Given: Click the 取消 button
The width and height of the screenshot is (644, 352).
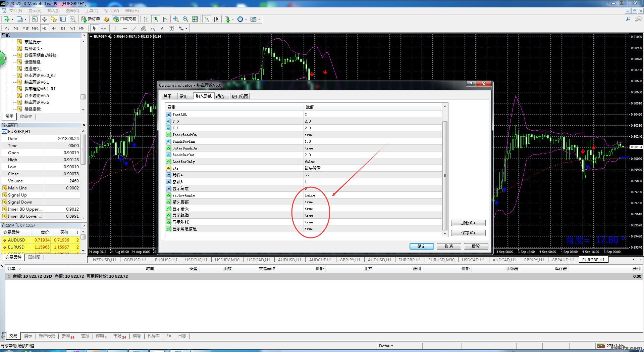Looking at the screenshot, I should point(448,246).
